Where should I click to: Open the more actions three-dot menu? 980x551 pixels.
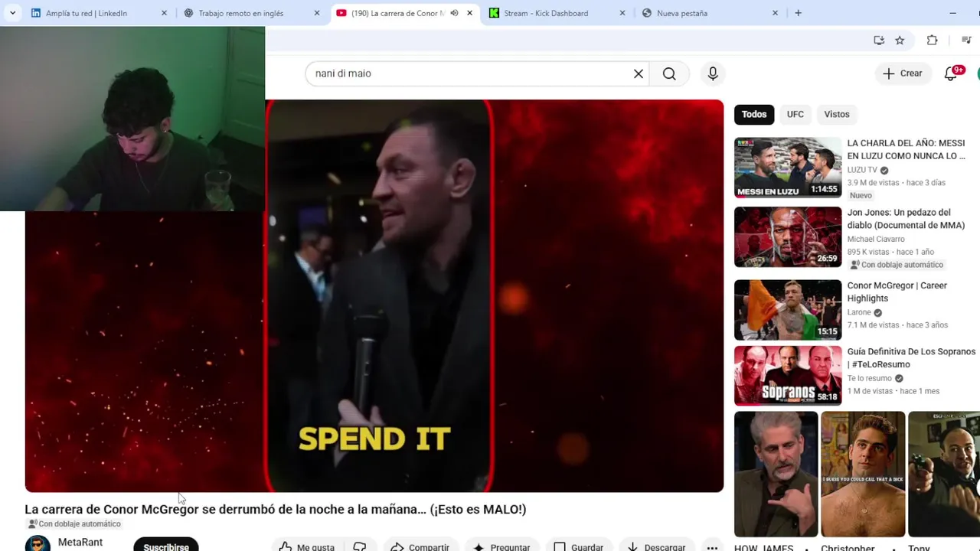712,546
